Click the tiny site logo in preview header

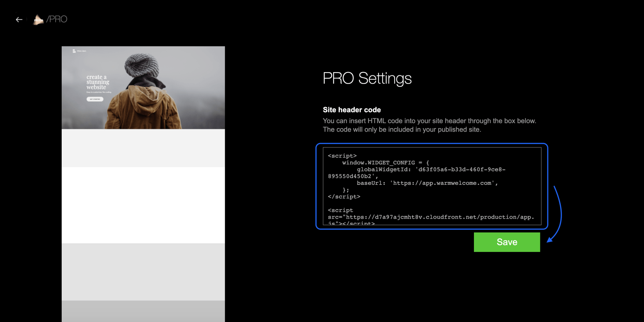74,51
